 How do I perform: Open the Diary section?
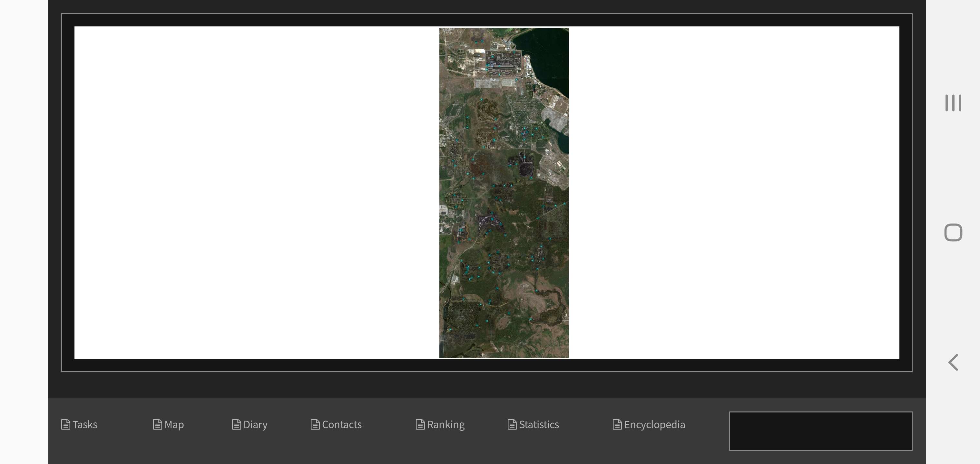pyautogui.click(x=255, y=424)
